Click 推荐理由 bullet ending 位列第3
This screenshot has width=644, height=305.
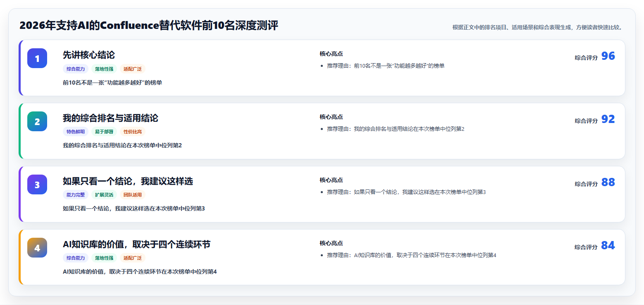(406, 192)
